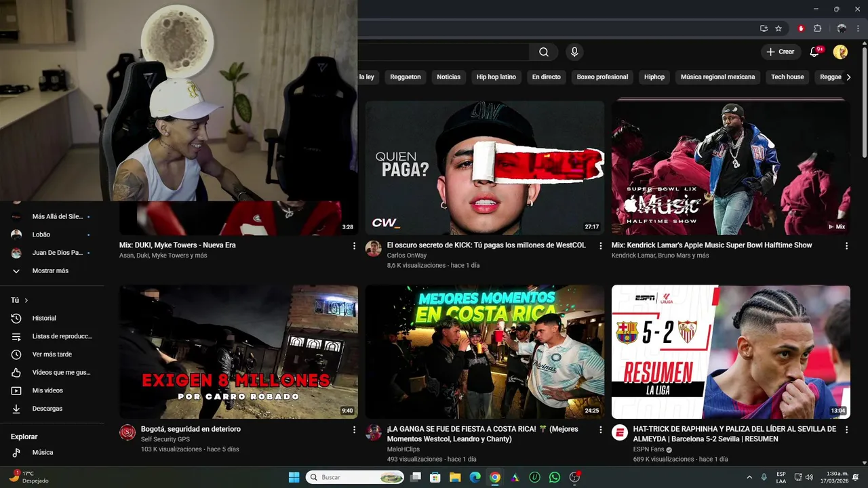
Task: Open the YouTube account avatar menu
Action: click(840, 52)
